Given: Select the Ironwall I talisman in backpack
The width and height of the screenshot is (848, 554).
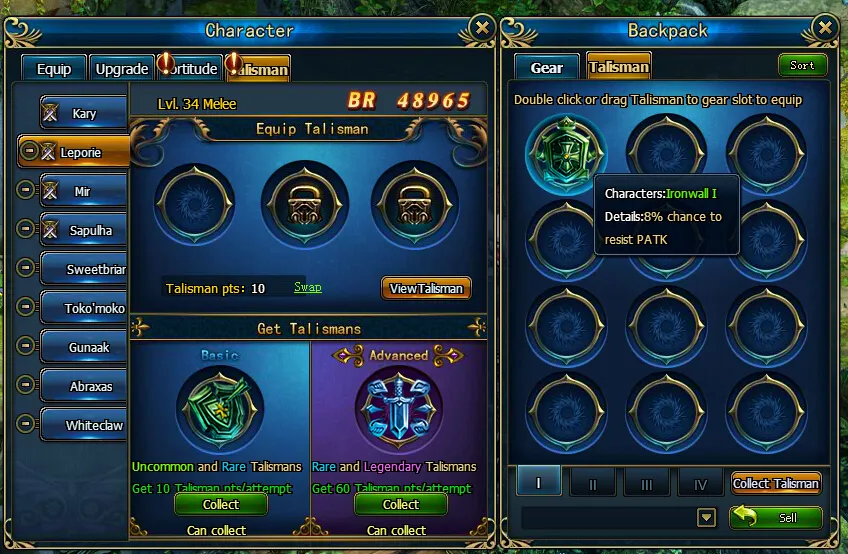Looking at the screenshot, I should click(x=566, y=154).
